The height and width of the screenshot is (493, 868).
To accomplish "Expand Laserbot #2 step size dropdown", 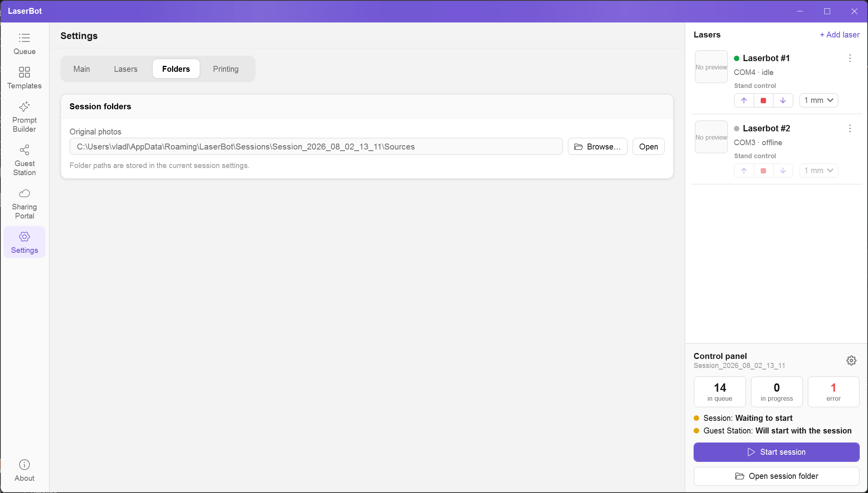I will [819, 171].
